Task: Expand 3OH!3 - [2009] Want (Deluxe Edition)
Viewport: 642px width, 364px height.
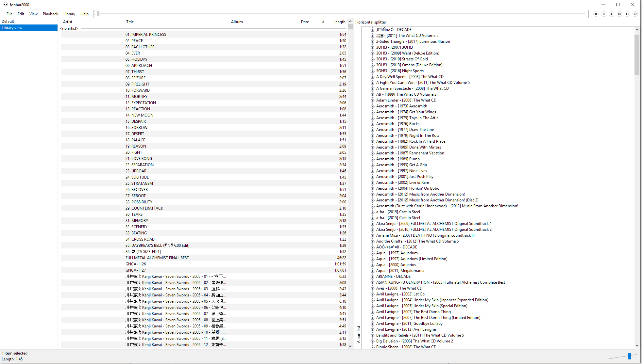Action: [372, 53]
